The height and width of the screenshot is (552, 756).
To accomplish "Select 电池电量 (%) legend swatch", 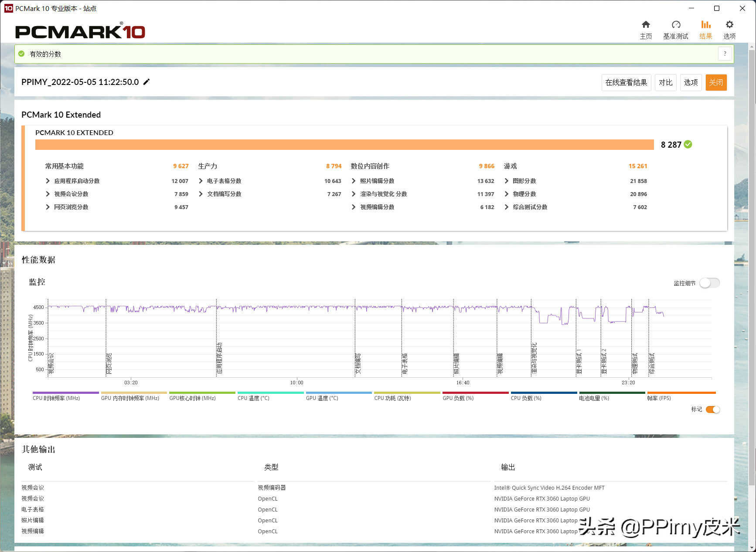I will (612, 393).
